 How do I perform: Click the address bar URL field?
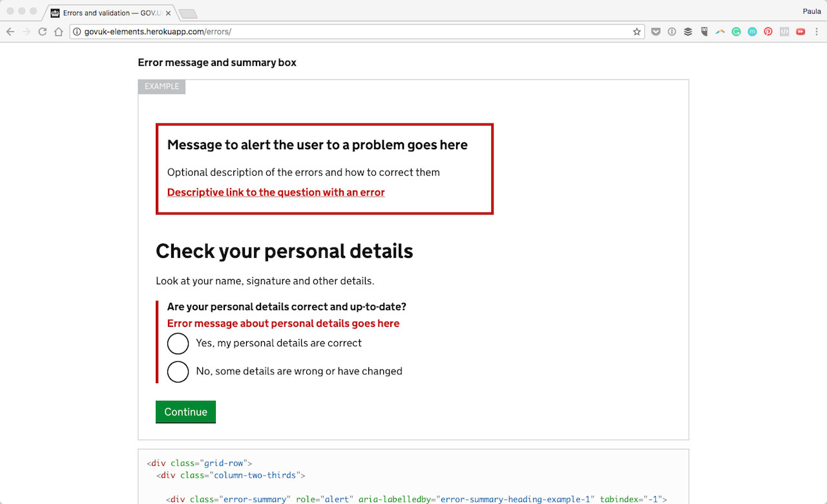pos(355,32)
